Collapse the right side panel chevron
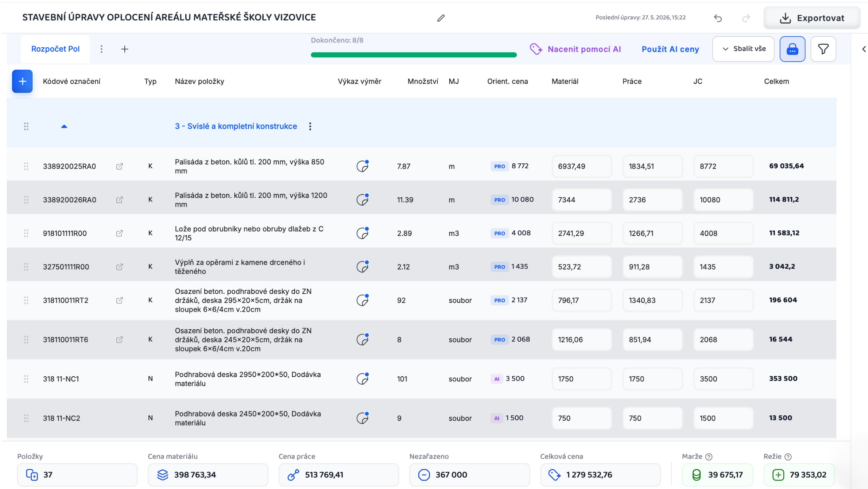Screen dimensions: 868x489 864,49
